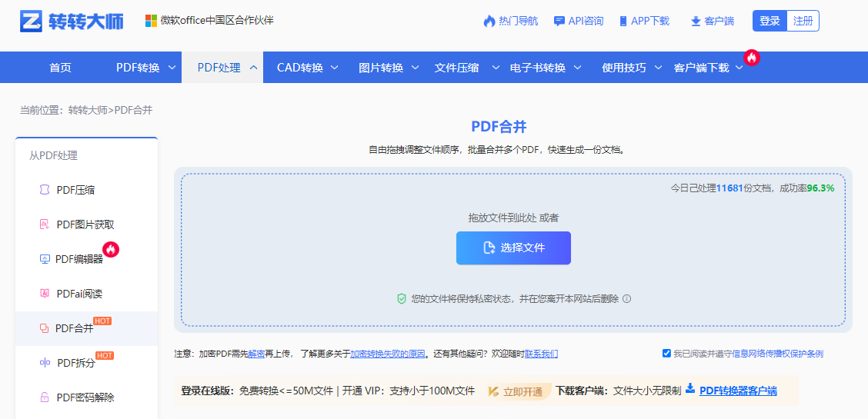
Task: Click the 注册 button
Action: 803,21
